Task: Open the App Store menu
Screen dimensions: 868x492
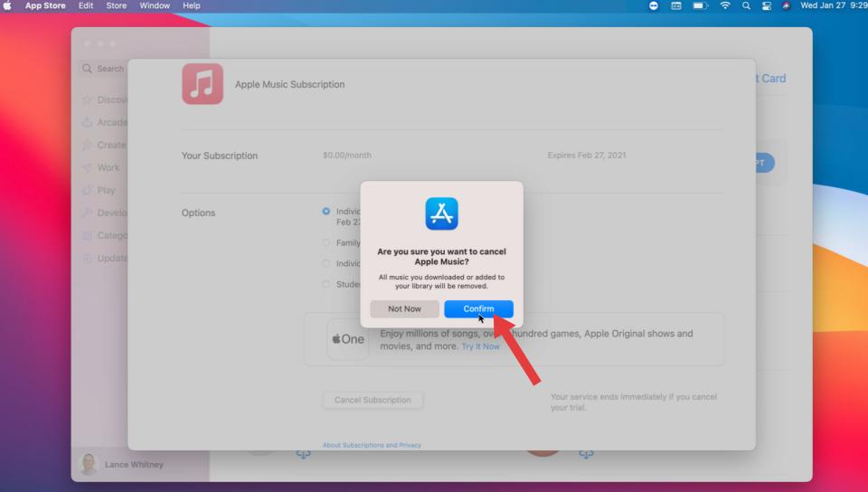Action: (45, 5)
